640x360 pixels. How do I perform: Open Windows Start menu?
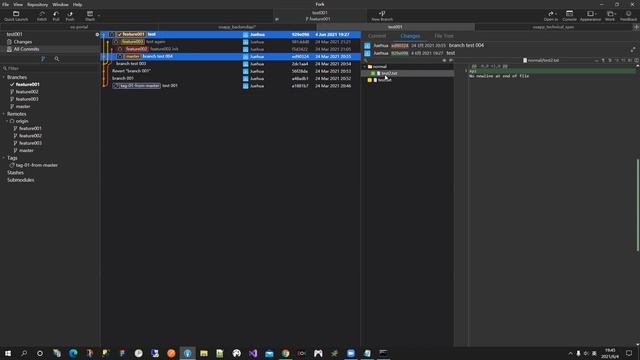[x=8, y=353]
